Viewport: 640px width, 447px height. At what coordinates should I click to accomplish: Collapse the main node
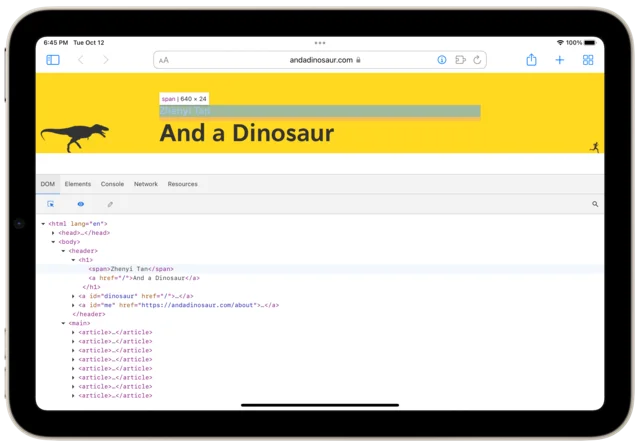(x=63, y=323)
